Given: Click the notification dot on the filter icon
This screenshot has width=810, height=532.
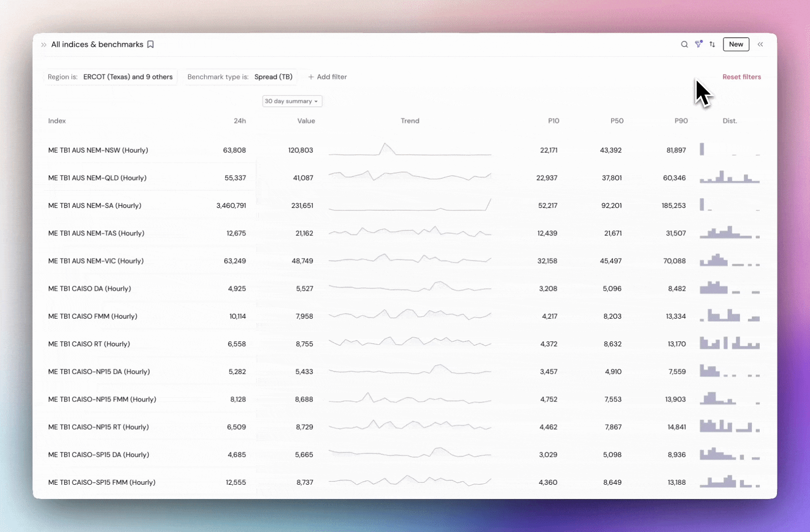Looking at the screenshot, I should [x=702, y=41].
